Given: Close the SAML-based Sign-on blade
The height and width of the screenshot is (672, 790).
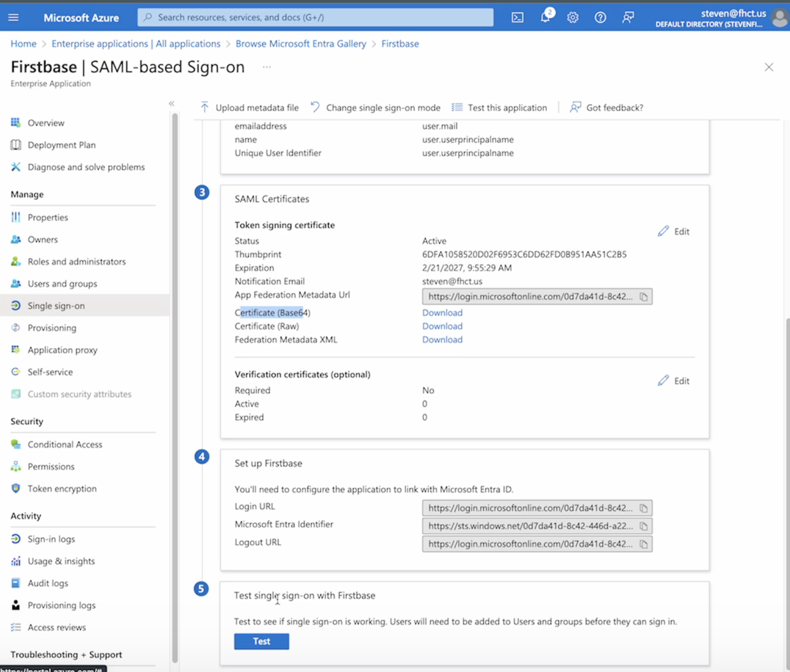Looking at the screenshot, I should click(x=769, y=67).
